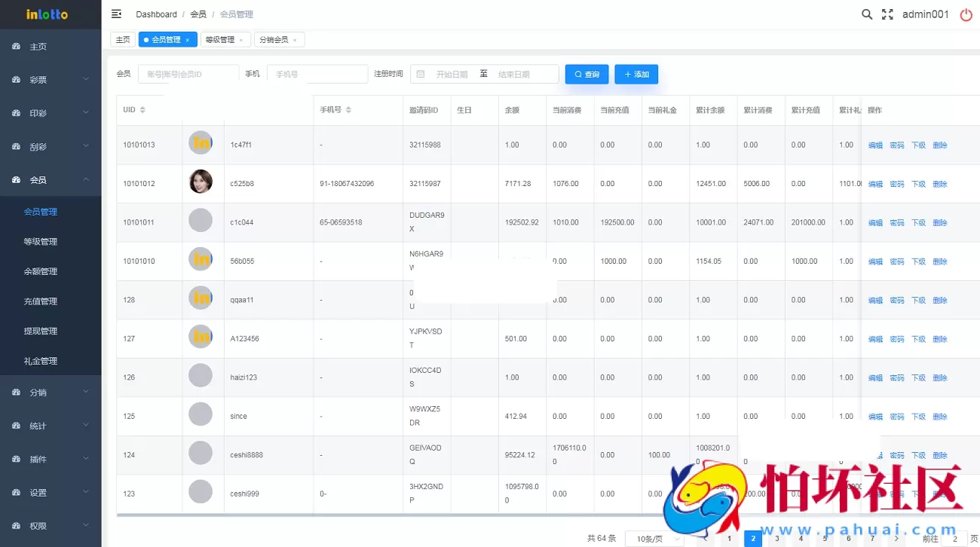Click the 统计 statistics icon in sidebar
980x547 pixels.
point(17,424)
